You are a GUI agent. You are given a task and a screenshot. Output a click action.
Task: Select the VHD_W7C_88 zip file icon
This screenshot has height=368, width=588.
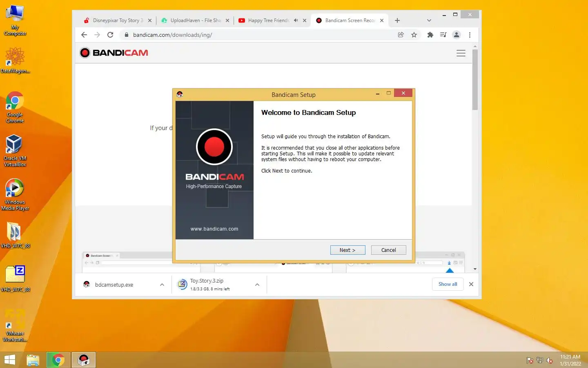coord(15,279)
